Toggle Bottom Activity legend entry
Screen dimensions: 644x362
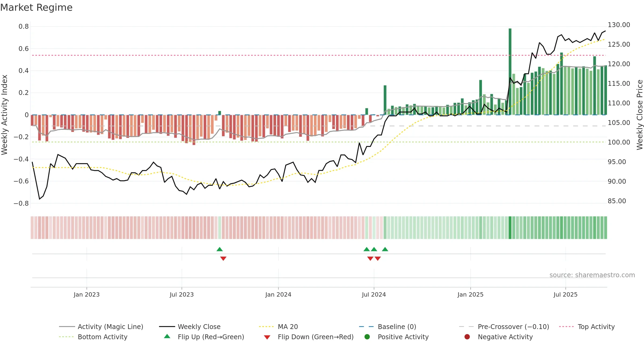tap(93, 337)
